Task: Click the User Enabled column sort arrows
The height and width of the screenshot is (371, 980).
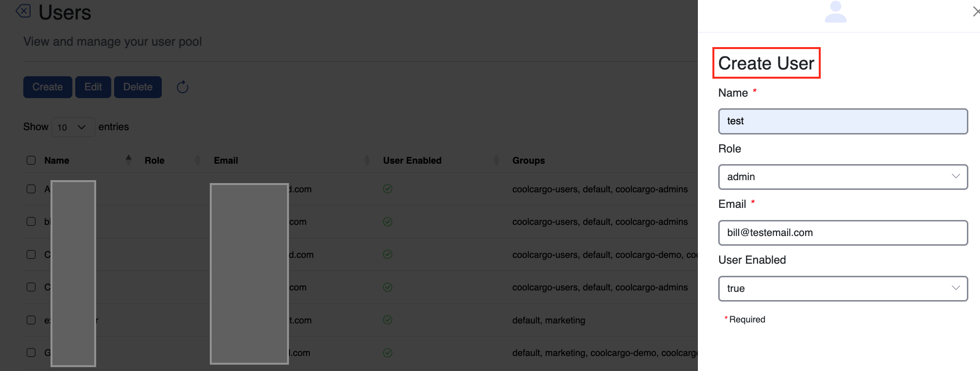Action: pyautogui.click(x=496, y=160)
